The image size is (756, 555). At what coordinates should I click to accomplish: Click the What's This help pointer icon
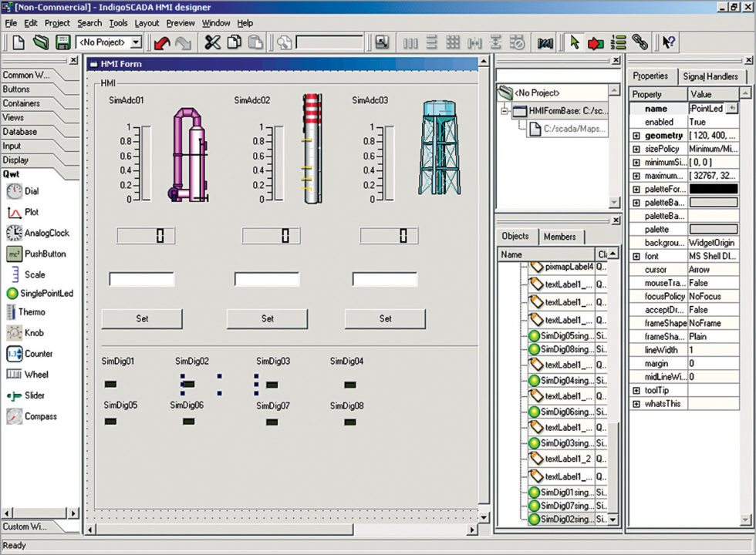(668, 42)
